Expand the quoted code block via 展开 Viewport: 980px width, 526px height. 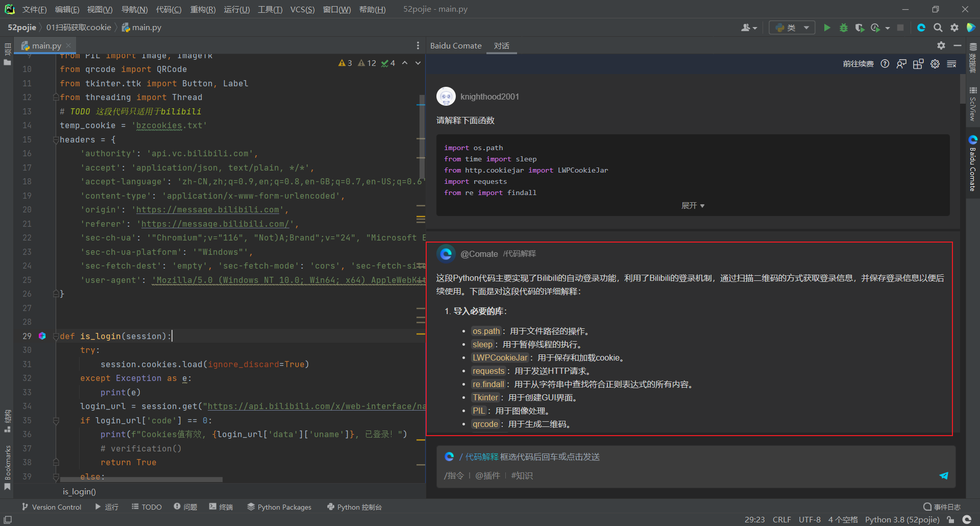pos(693,205)
